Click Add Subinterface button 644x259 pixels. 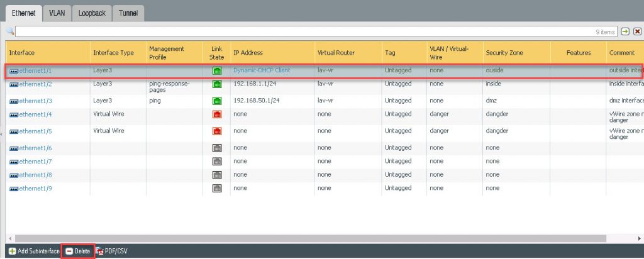[x=34, y=251]
